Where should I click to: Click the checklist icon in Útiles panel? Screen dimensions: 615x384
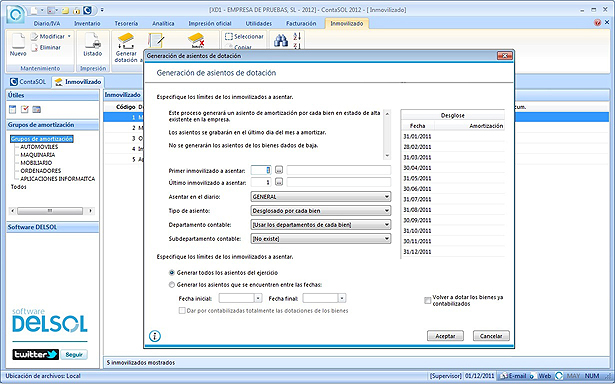tap(25, 109)
